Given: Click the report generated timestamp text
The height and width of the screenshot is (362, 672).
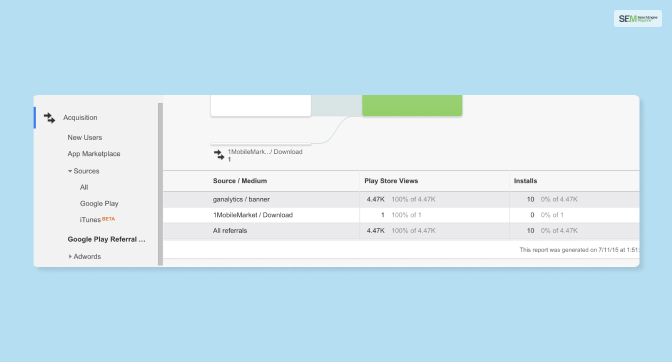Looking at the screenshot, I should point(579,250).
